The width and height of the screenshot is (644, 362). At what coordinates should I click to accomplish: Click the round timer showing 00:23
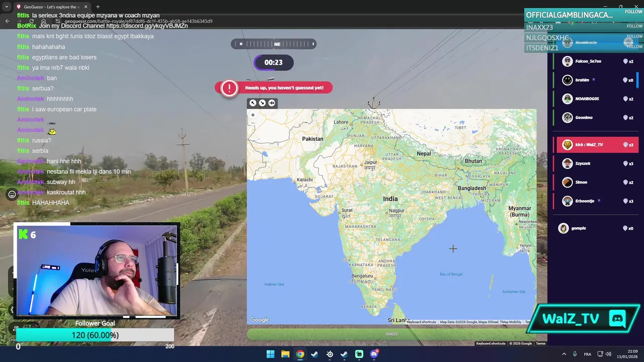tap(273, 62)
